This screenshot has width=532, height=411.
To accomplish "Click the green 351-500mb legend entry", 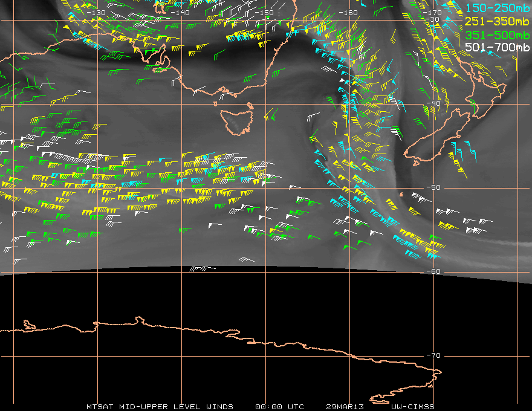I will coord(498,34).
